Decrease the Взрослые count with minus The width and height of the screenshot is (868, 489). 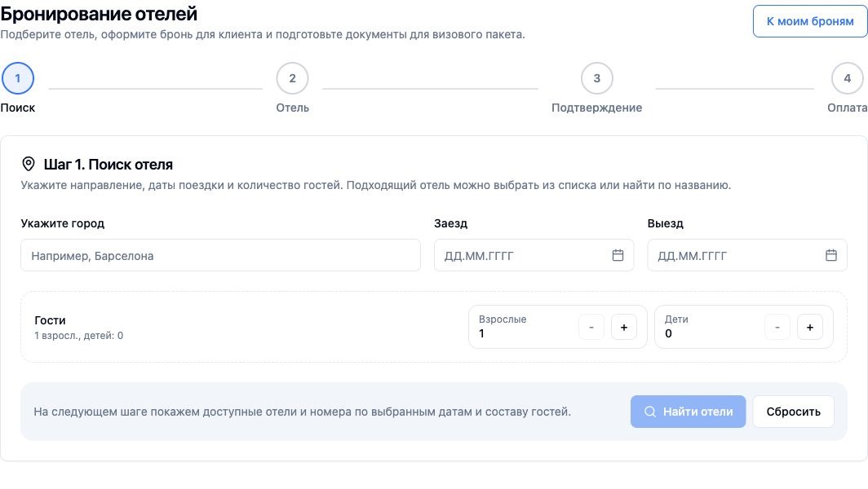click(x=591, y=328)
